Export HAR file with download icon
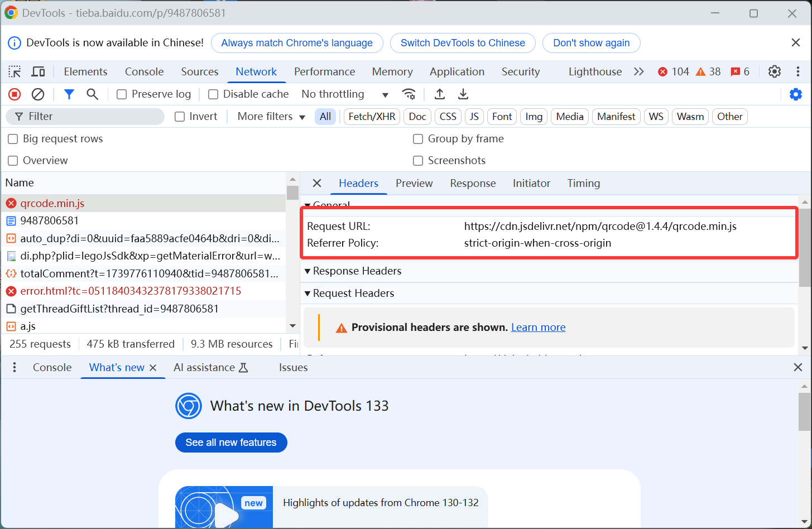 tap(463, 94)
